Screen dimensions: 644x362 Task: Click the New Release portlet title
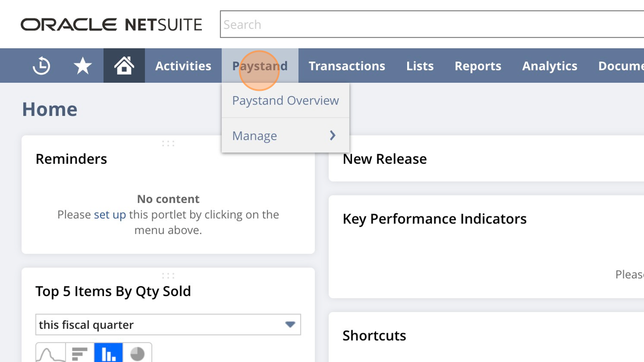(385, 159)
